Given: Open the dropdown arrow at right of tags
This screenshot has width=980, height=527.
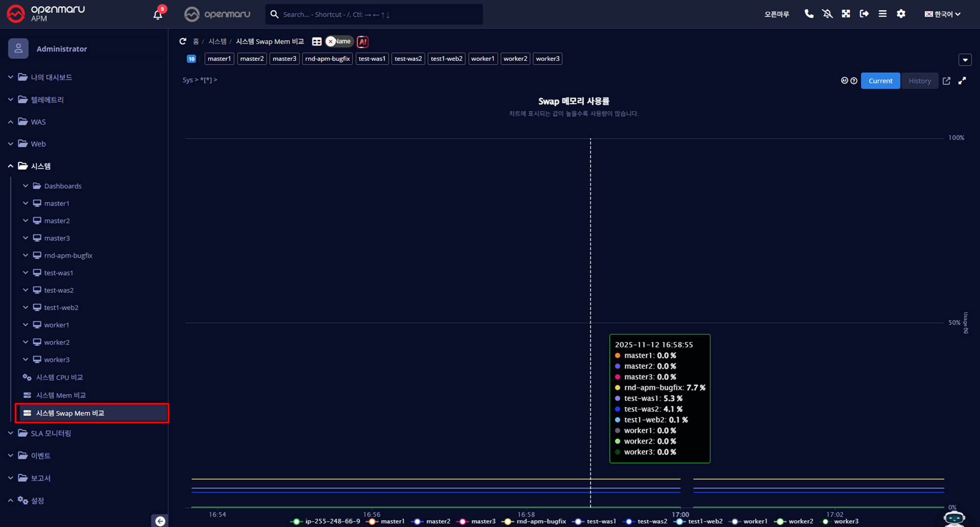Looking at the screenshot, I should click(965, 60).
